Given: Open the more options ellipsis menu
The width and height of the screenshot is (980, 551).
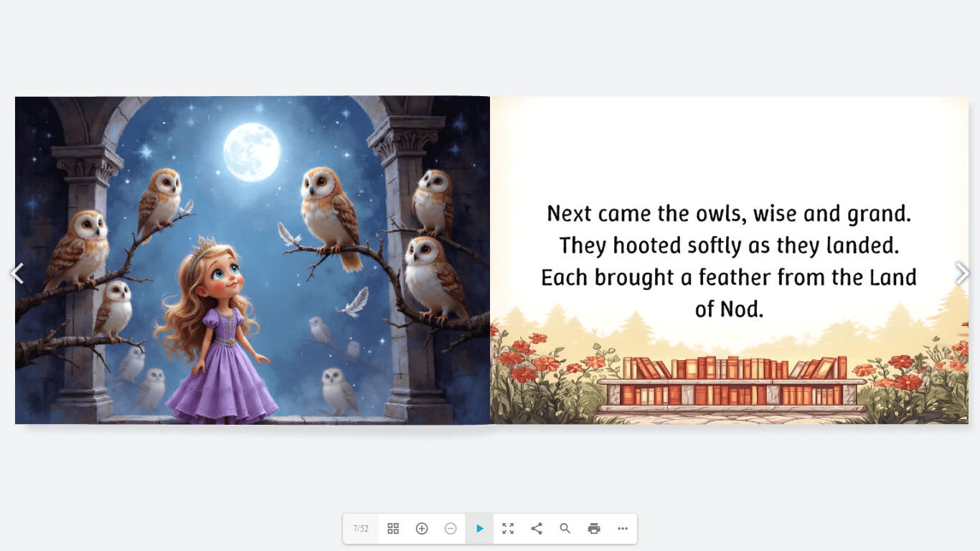Looking at the screenshot, I should [623, 529].
